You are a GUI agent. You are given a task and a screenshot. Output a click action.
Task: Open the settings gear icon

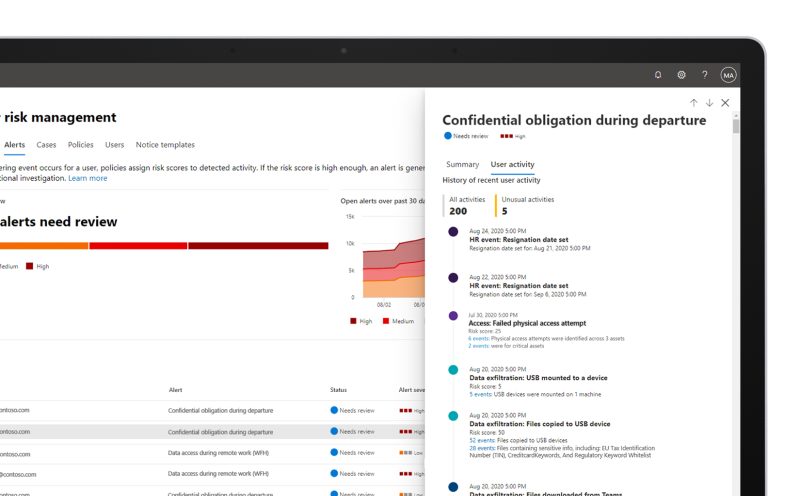click(x=681, y=75)
